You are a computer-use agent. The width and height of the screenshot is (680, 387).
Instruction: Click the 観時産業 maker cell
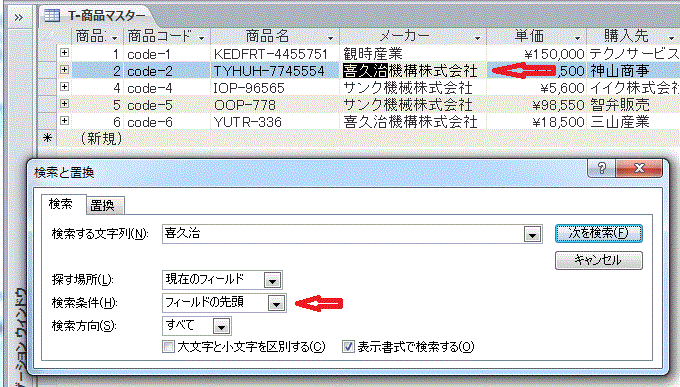pyautogui.click(x=413, y=53)
